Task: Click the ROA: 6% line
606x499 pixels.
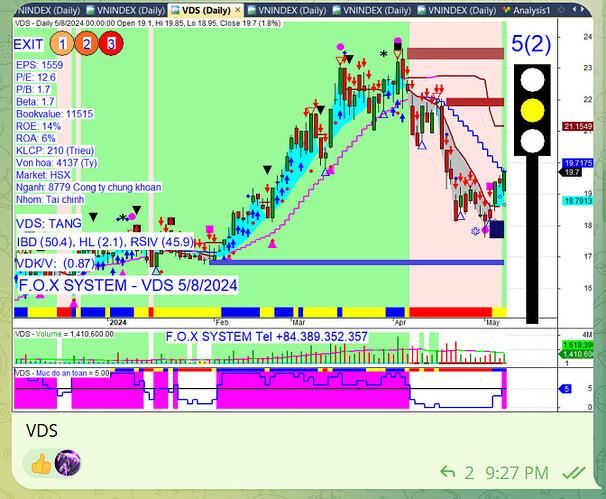Action: coord(36,138)
